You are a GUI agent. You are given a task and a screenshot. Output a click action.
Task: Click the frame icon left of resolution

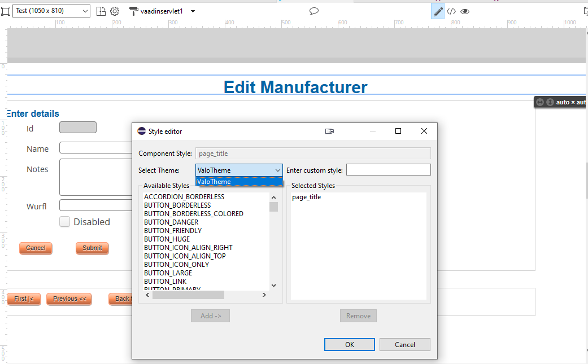(6, 11)
